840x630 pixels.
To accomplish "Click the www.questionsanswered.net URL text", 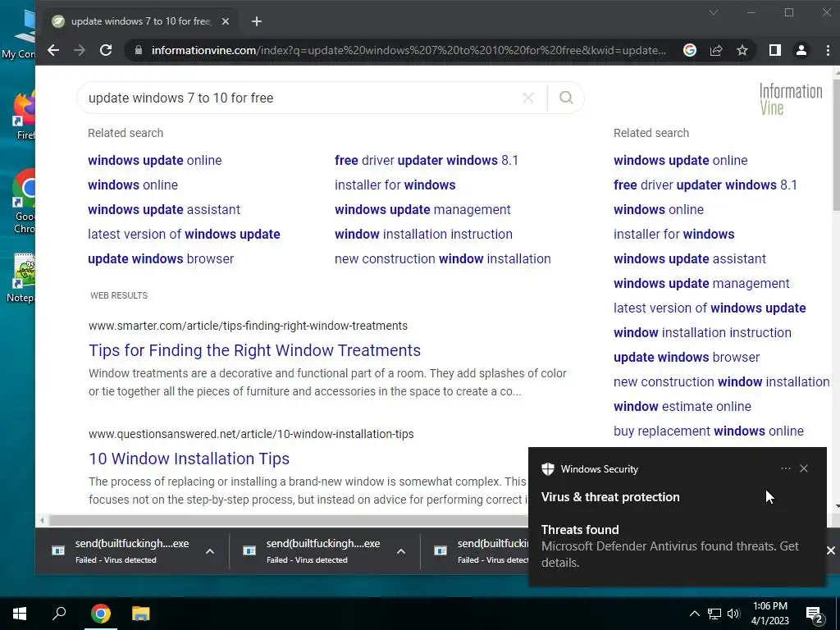I will tap(251, 434).
